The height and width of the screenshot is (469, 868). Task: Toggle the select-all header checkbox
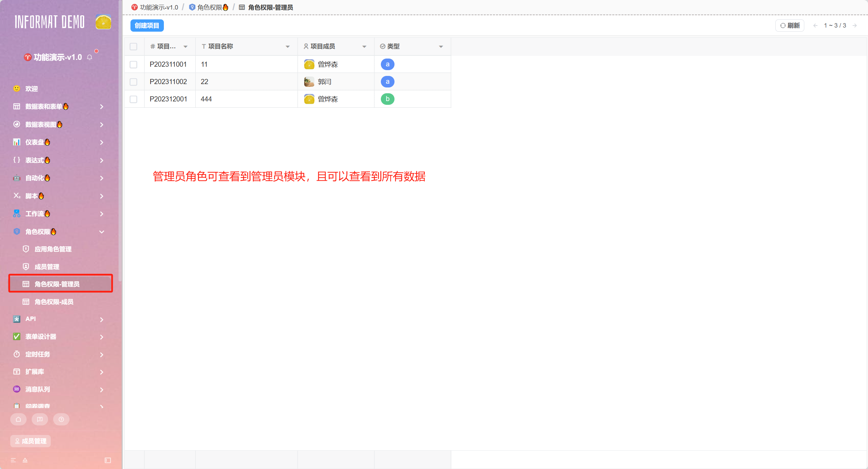pyautogui.click(x=134, y=47)
